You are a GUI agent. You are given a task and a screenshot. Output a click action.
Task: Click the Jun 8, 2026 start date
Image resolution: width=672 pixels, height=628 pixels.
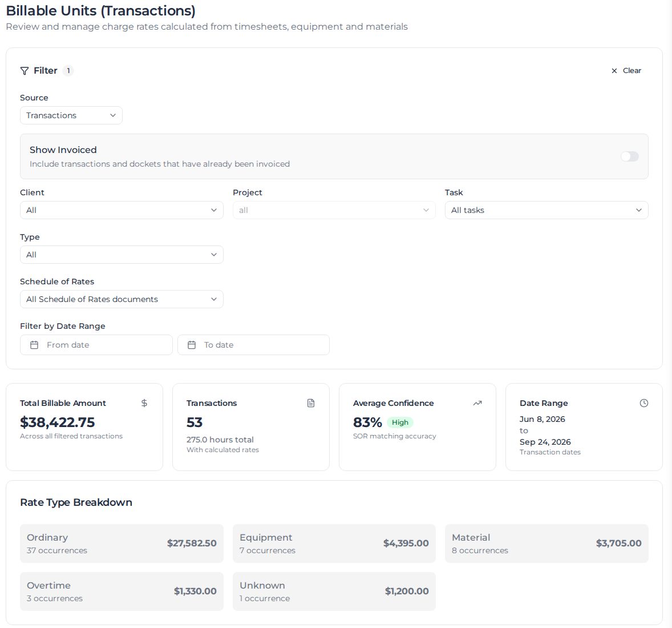(x=542, y=419)
